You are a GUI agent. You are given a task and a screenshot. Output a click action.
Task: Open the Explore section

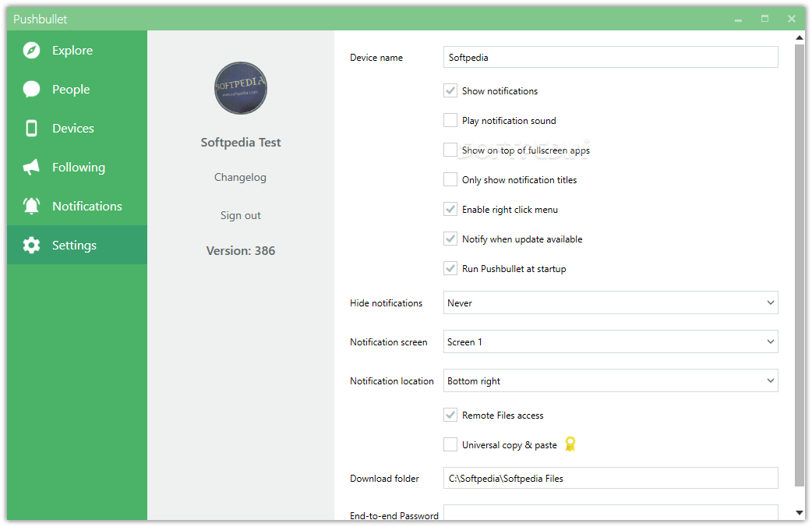pyautogui.click(x=77, y=50)
